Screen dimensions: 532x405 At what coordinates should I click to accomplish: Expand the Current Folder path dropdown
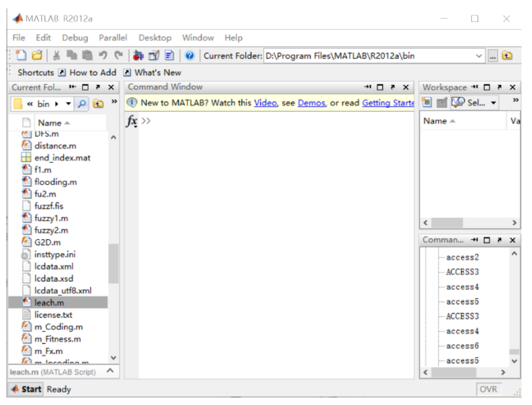pyautogui.click(x=479, y=56)
